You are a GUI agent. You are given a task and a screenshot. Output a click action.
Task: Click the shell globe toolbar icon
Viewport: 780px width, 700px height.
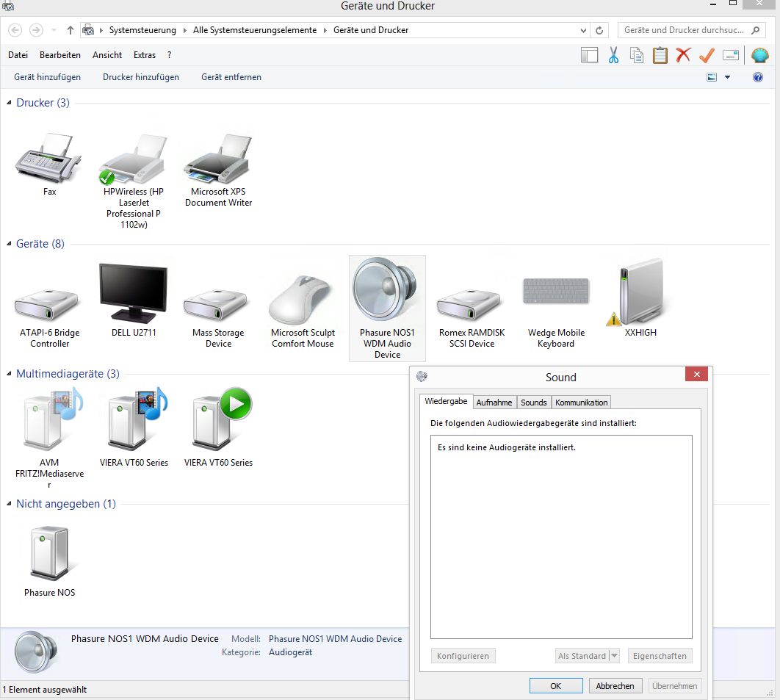[x=759, y=55]
